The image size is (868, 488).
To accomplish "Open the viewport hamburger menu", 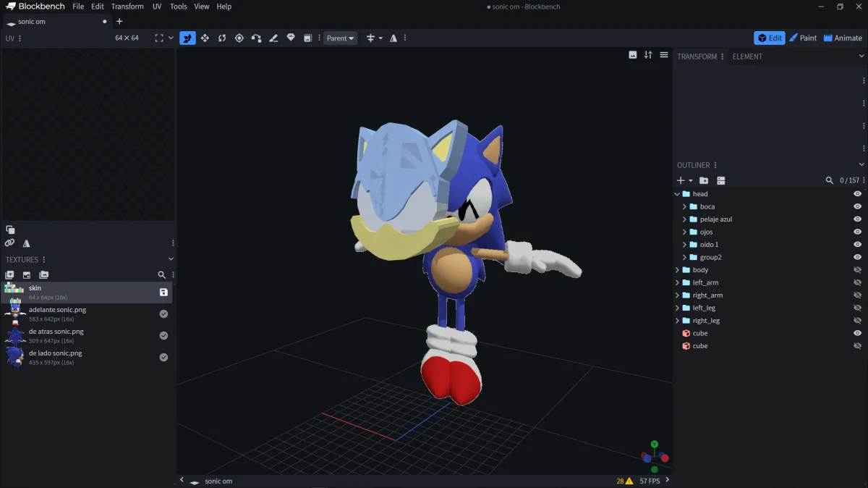I will pyautogui.click(x=664, y=55).
